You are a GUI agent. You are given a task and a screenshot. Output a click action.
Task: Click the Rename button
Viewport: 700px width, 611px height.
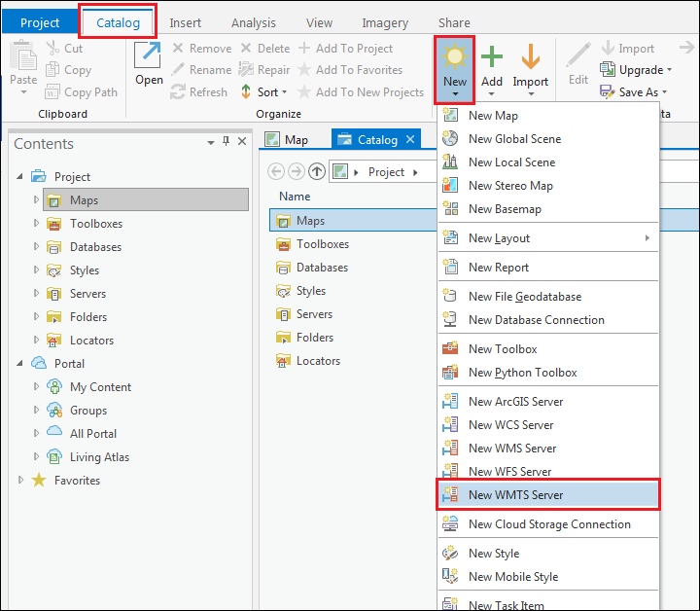(202, 70)
